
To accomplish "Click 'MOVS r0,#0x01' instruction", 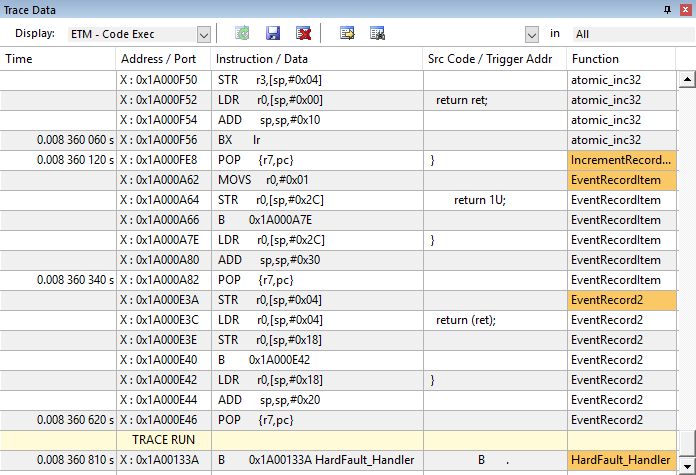I will coord(263,180).
